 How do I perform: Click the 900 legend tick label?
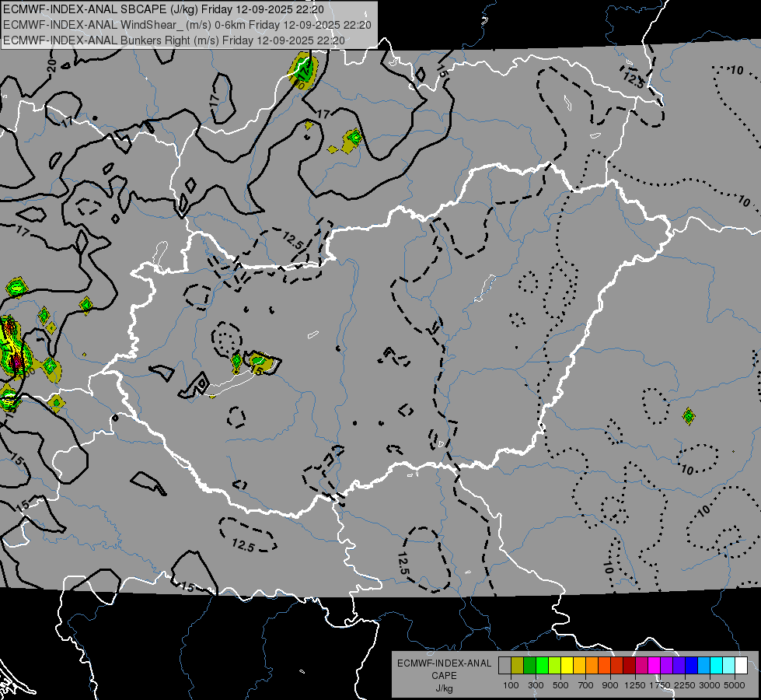[610, 685]
